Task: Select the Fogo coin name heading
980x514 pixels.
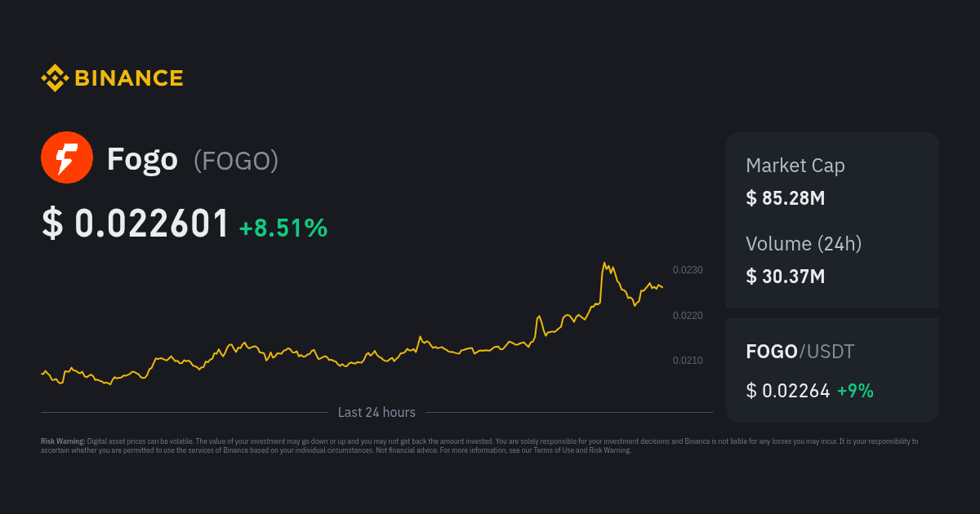Action: coord(142,159)
